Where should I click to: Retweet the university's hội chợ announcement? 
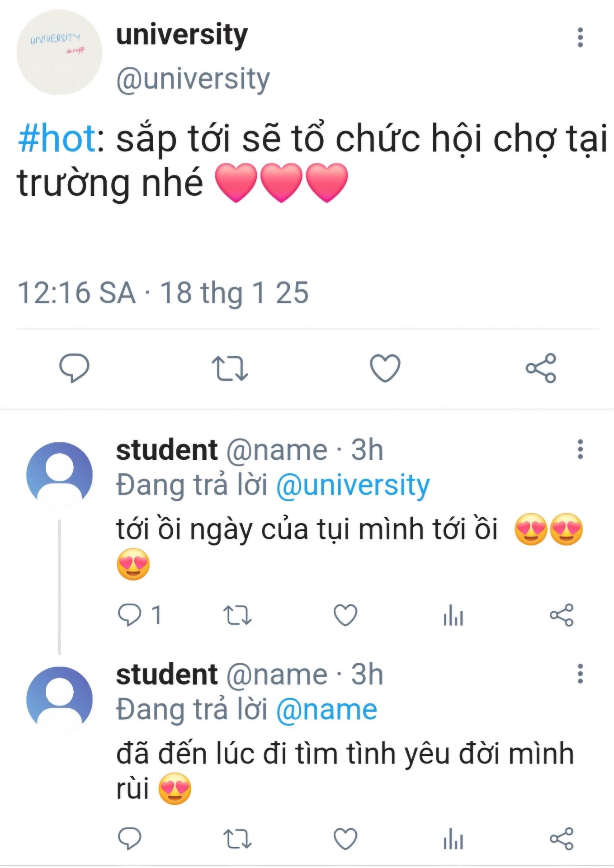click(x=230, y=368)
